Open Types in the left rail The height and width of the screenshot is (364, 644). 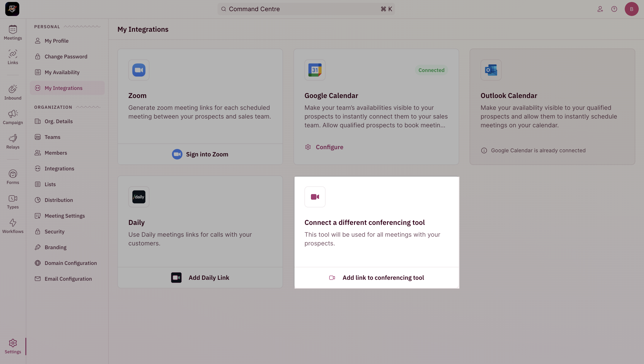point(13,201)
